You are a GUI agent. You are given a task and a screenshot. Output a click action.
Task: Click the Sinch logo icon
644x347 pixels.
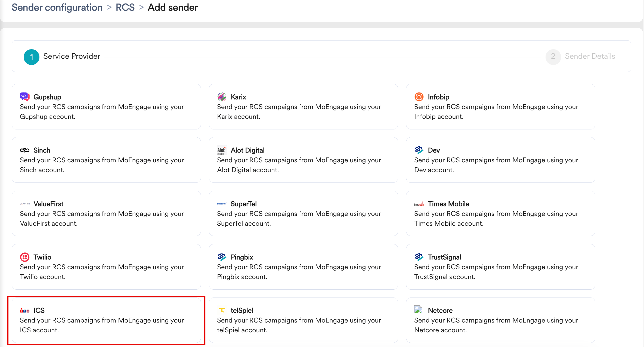[x=25, y=150]
